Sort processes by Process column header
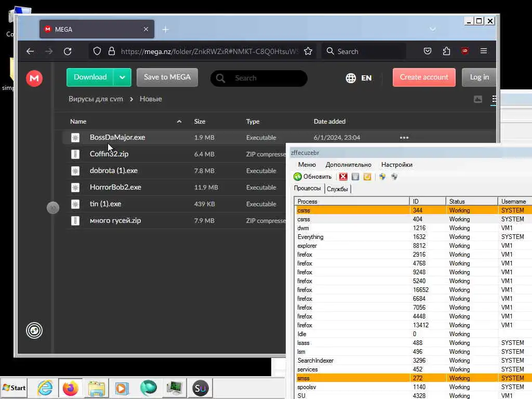 [352, 201]
